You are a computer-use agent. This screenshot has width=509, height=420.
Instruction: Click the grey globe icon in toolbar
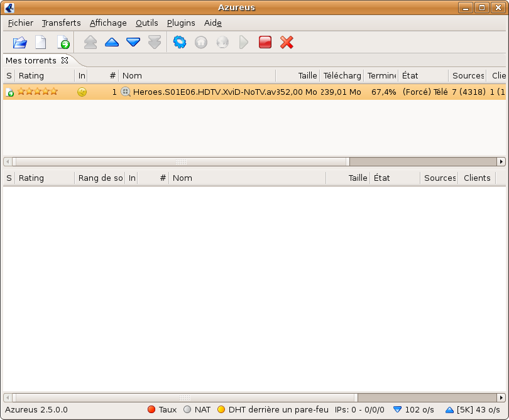click(222, 43)
